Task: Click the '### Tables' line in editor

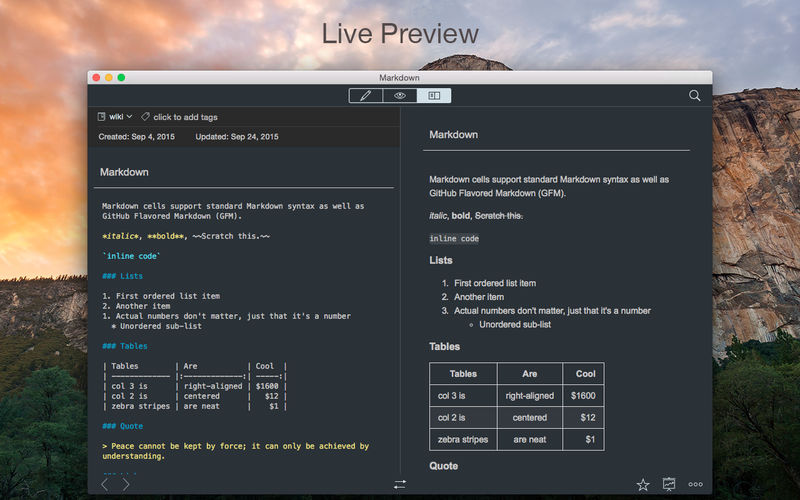Action: pos(125,346)
